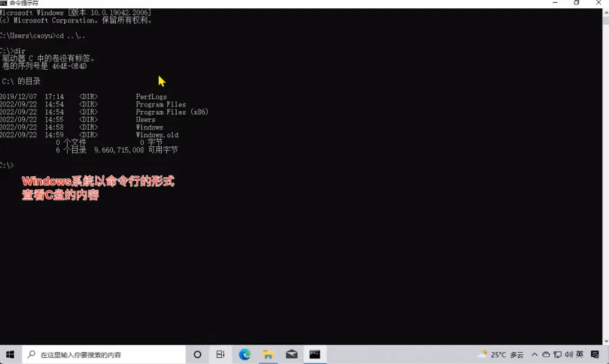Image resolution: width=609 pixels, height=364 pixels.
Task: Click the volume serial number 464E-0E4D
Action: point(69,66)
